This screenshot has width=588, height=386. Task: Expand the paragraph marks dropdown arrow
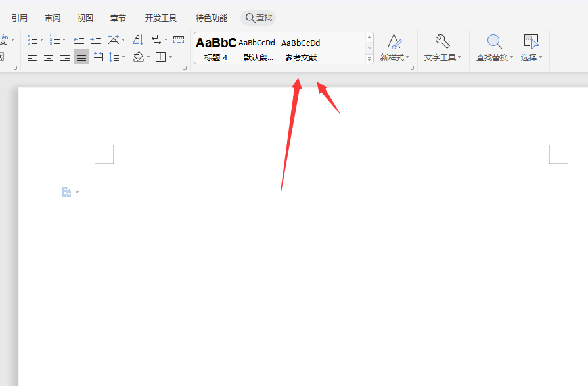click(x=166, y=40)
